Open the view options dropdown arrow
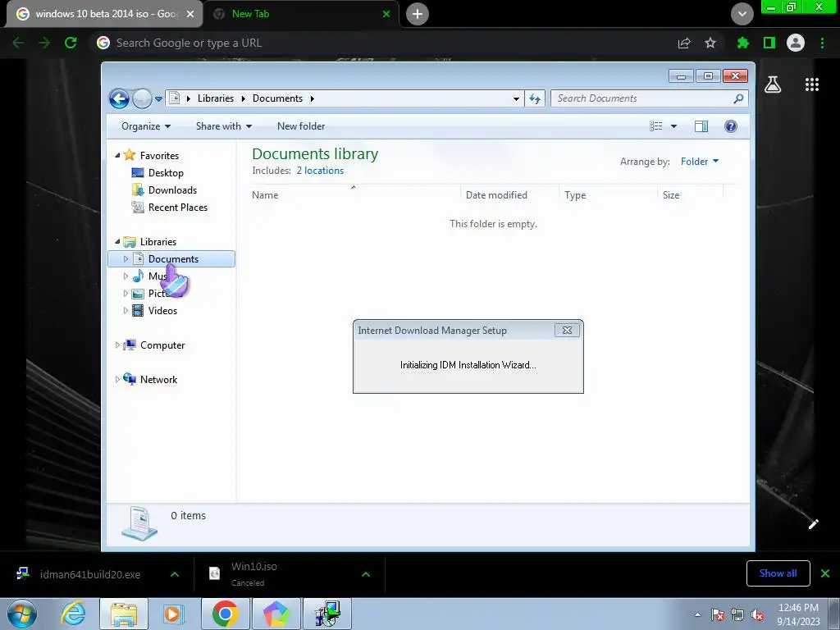This screenshot has width=840, height=630. pyautogui.click(x=674, y=126)
